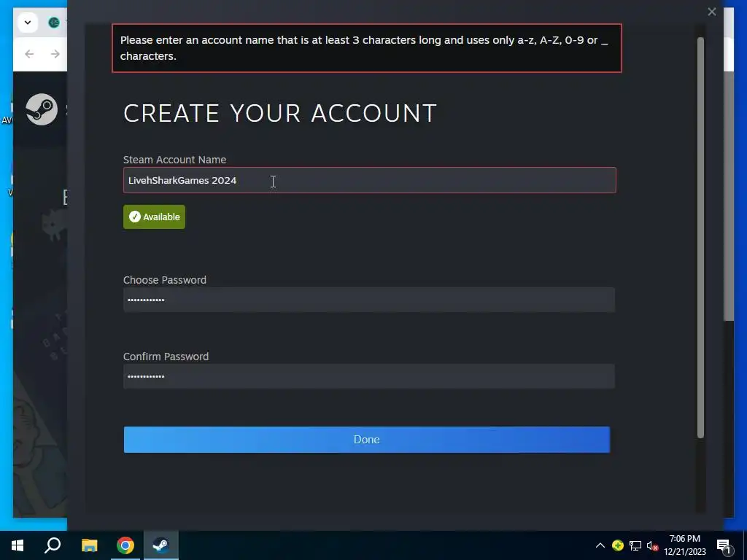Viewport: 747px width, 560px height.
Task: Click the CREATE YOUR ACCOUNT heading
Action: 280,113
